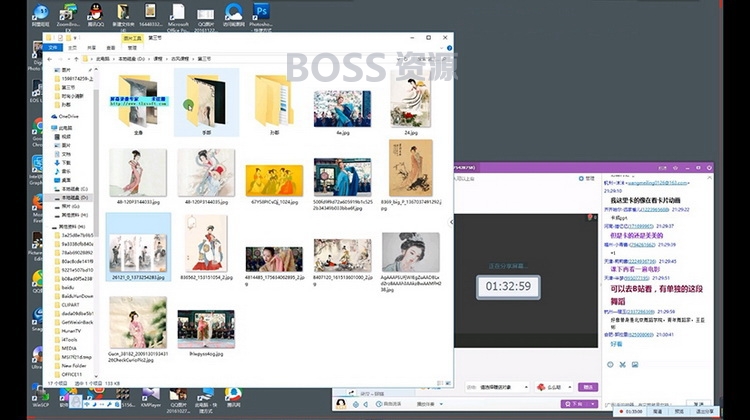Screen dimensions: 750x420
Task: Open the WinSCP desktop shortcut
Action: 40,397
